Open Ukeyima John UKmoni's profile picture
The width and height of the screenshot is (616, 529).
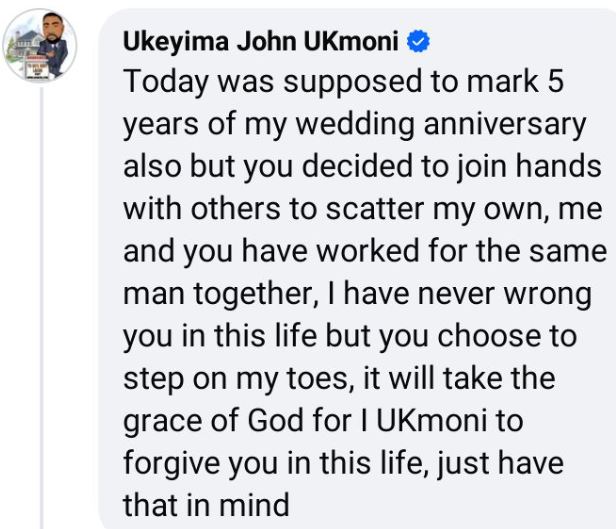point(41,46)
